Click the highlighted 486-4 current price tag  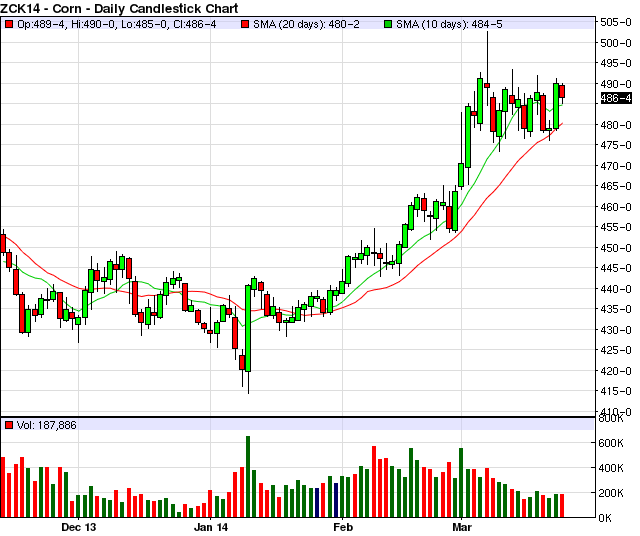click(x=616, y=98)
